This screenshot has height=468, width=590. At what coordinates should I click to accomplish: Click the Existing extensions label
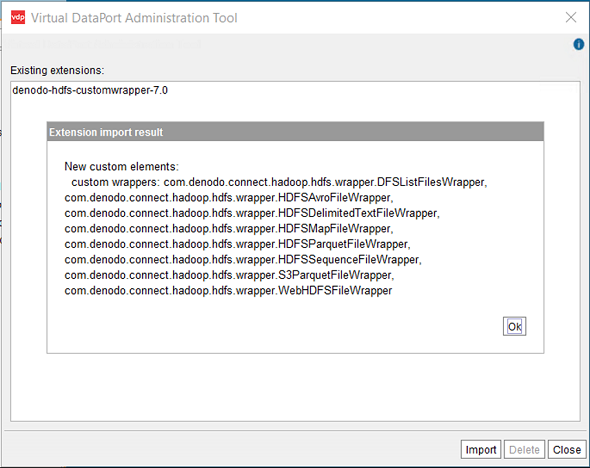[57, 70]
